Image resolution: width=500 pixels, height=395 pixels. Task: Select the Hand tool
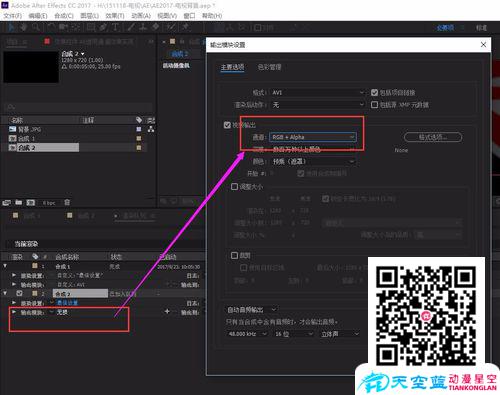click(23, 27)
